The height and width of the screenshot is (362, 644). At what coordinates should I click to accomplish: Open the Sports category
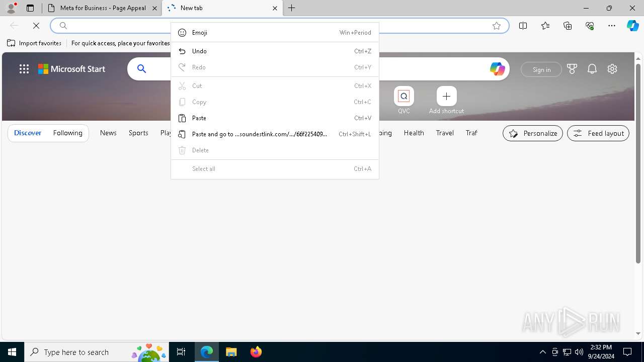click(138, 133)
